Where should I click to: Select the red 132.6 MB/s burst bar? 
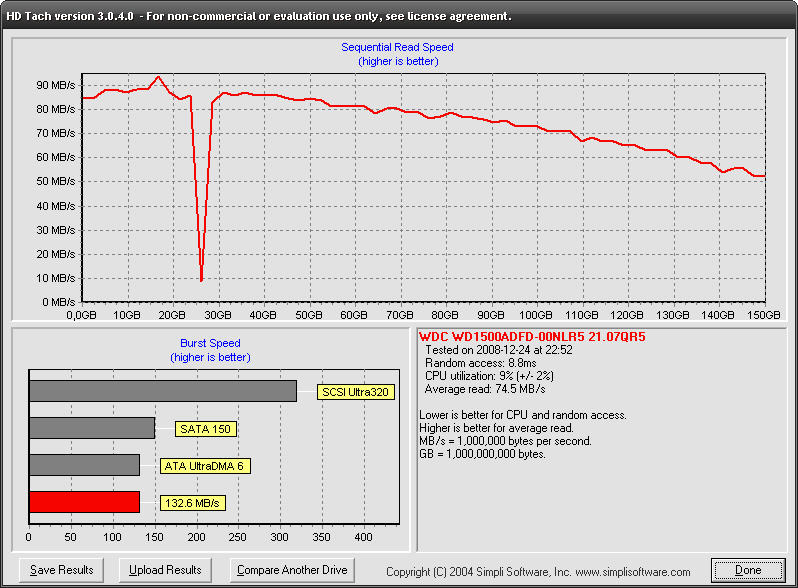coord(84,502)
